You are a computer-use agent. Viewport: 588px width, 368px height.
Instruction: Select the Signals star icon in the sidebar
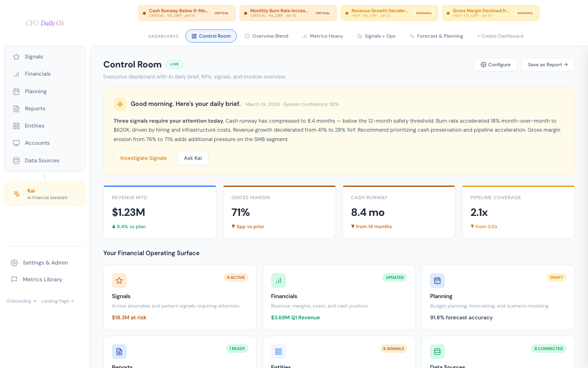click(16, 56)
